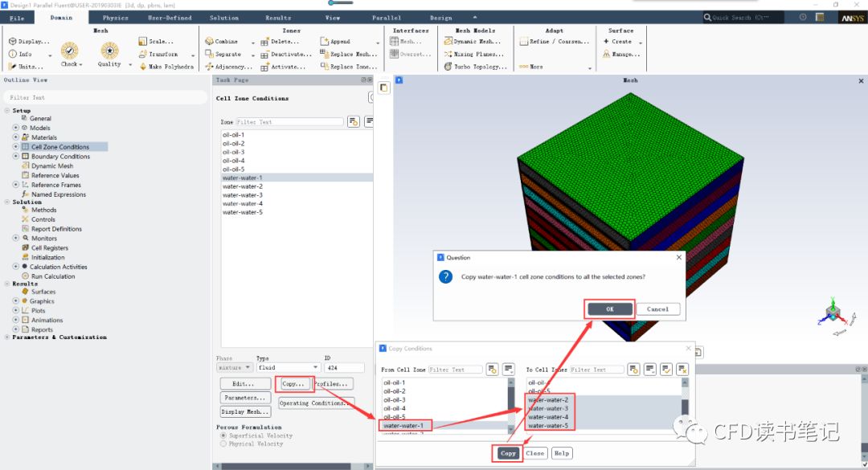The width and height of the screenshot is (868, 470).
Task: Run the mesh Check tool
Action: [x=70, y=55]
